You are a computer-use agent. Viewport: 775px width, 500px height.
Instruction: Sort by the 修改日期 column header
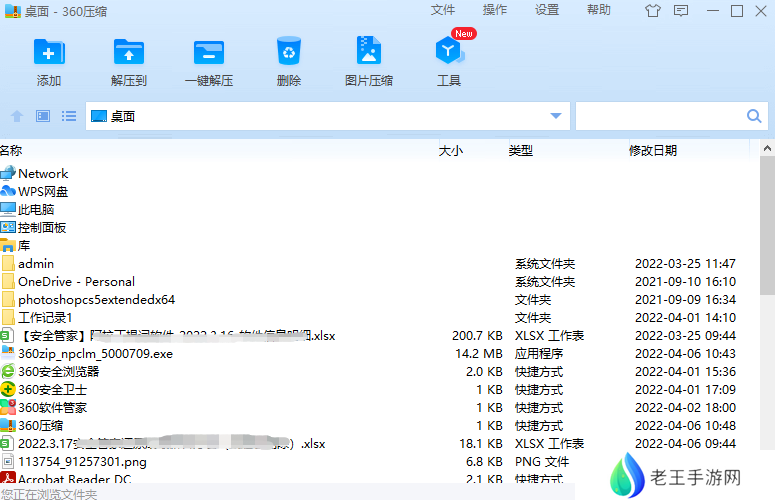[652, 151]
